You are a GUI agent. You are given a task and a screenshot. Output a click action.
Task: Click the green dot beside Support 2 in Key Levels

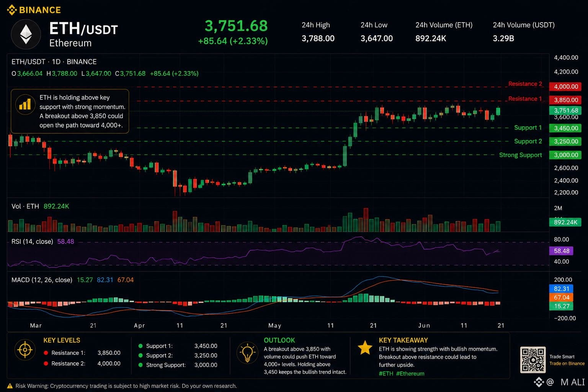point(140,356)
